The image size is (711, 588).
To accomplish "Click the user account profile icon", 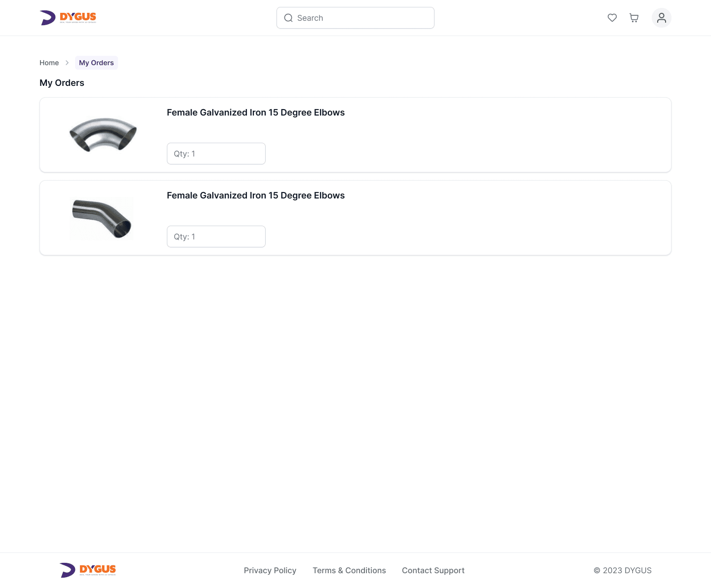I will point(662,18).
